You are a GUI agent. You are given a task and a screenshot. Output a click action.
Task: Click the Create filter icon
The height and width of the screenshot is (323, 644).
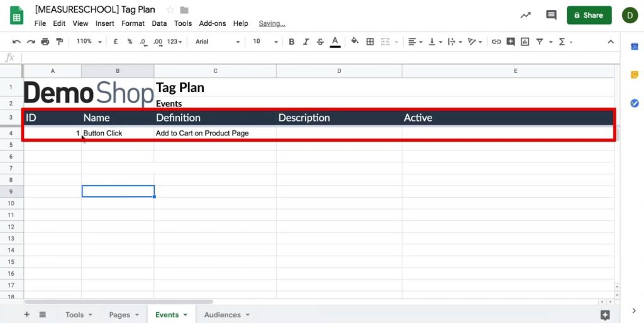coord(540,42)
